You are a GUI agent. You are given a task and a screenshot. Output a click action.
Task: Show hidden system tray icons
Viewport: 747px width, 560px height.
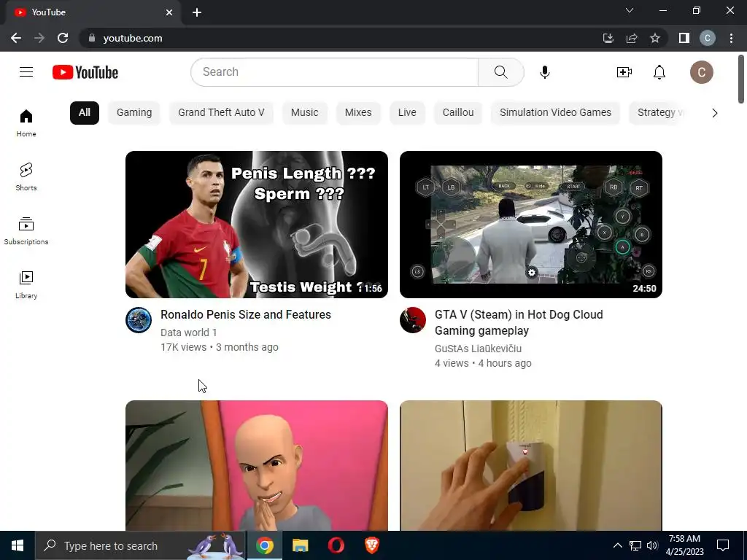[617, 545]
